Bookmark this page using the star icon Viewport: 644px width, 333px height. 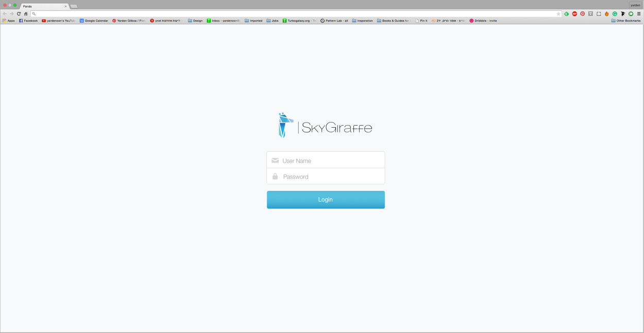pyautogui.click(x=559, y=13)
